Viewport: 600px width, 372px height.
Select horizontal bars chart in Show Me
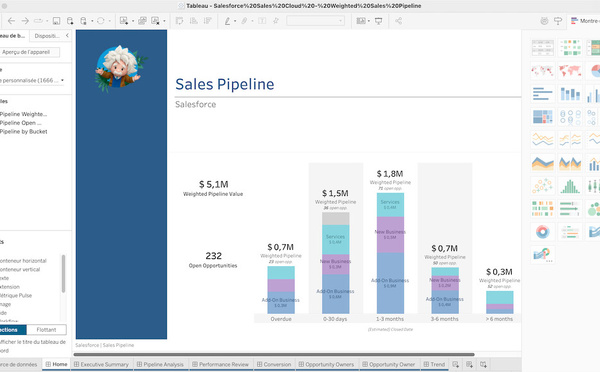click(543, 94)
